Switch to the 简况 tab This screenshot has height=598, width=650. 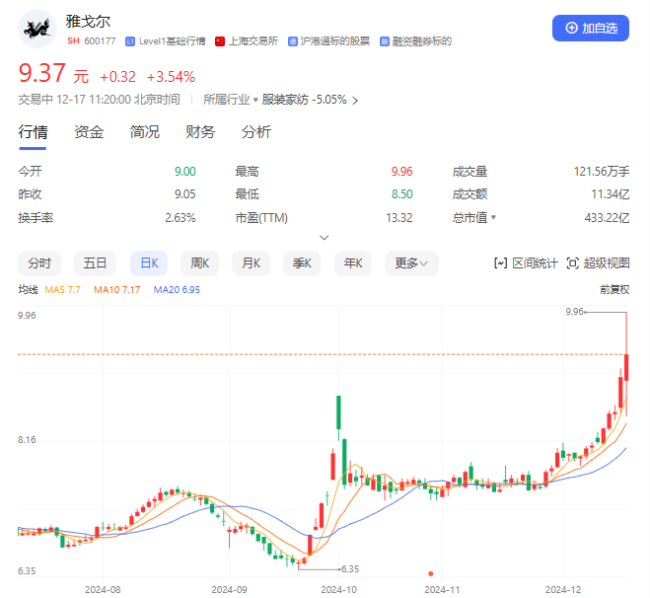[x=145, y=132]
